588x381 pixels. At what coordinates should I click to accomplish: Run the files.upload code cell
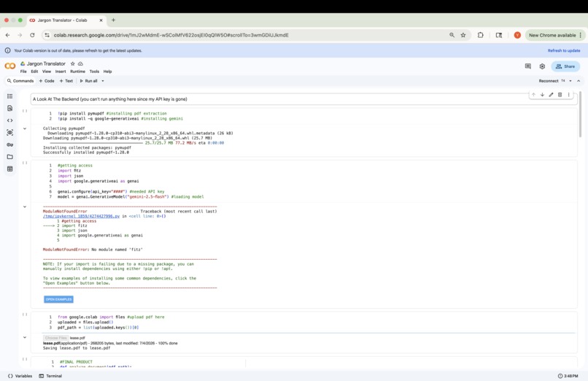[x=25, y=315]
